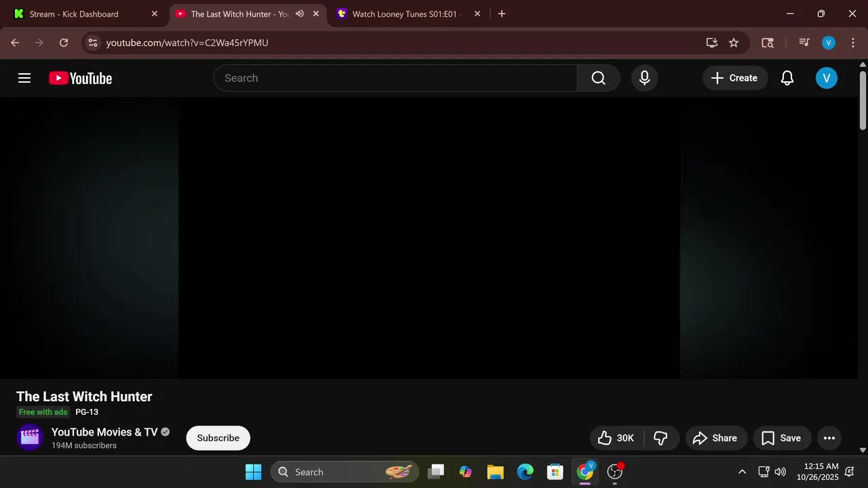Mute the audio on The Last Witch Hunter tab
Screen dimensions: 868x488
pyautogui.click(x=300, y=14)
